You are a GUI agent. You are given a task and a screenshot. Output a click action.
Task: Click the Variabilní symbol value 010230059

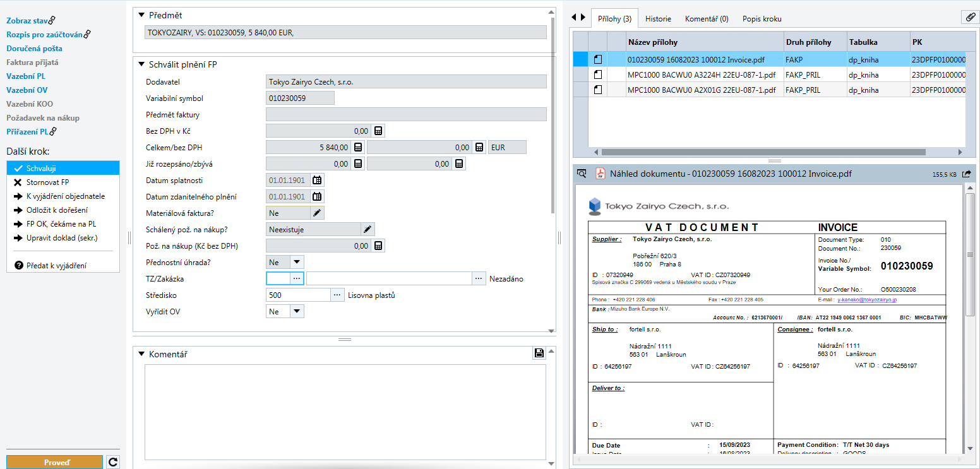(300, 98)
